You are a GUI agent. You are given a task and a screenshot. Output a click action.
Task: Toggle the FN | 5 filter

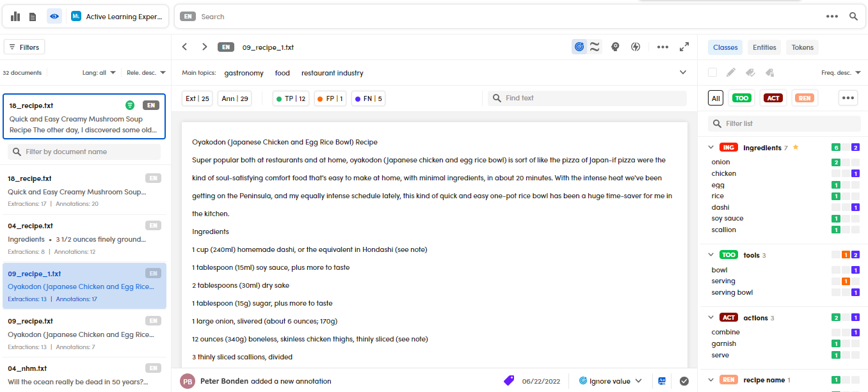[368, 98]
